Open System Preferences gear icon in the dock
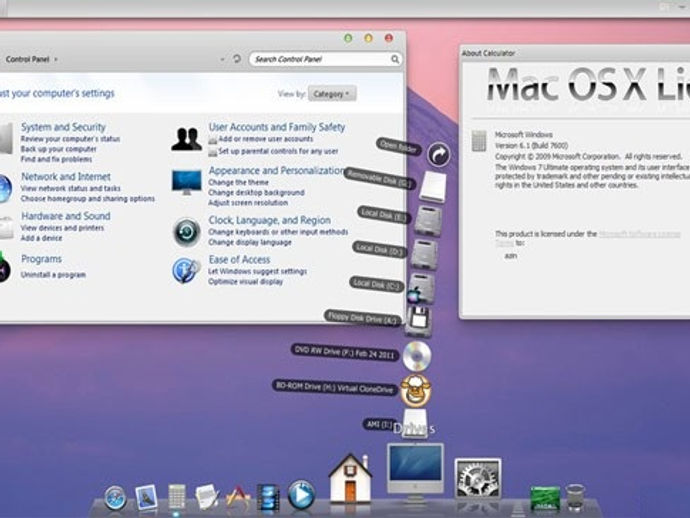The height and width of the screenshot is (518, 690). [478, 478]
